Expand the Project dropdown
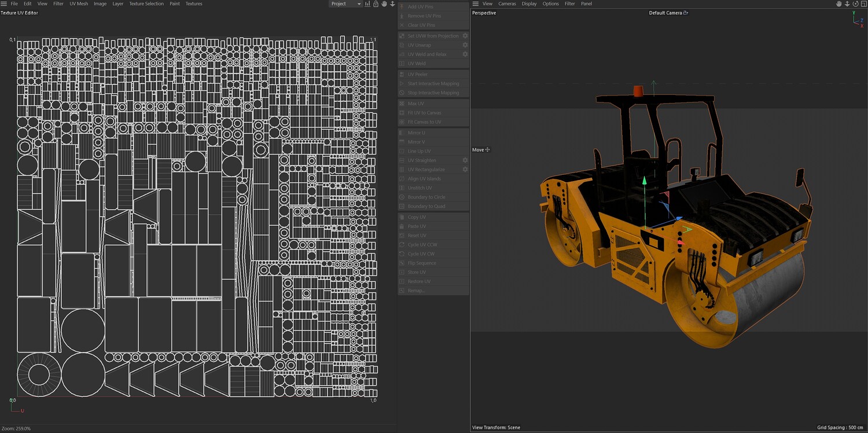Image resolution: width=868 pixels, height=433 pixels. [x=345, y=3]
